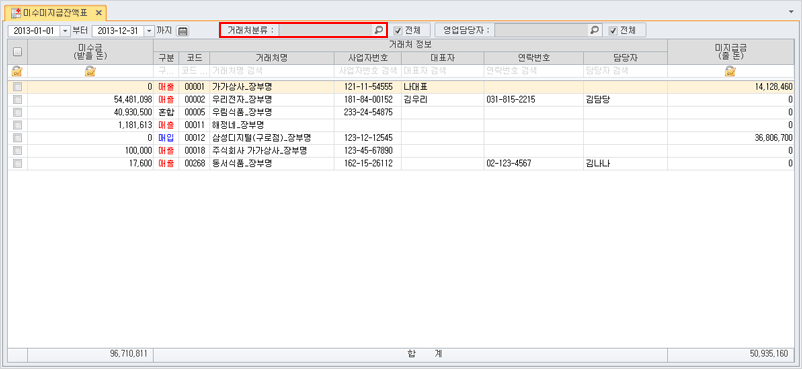This screenshot has height=369, width=802.
Task: Check the row checkbox for 해정네_장부명
Action: [x=17, y=125]
